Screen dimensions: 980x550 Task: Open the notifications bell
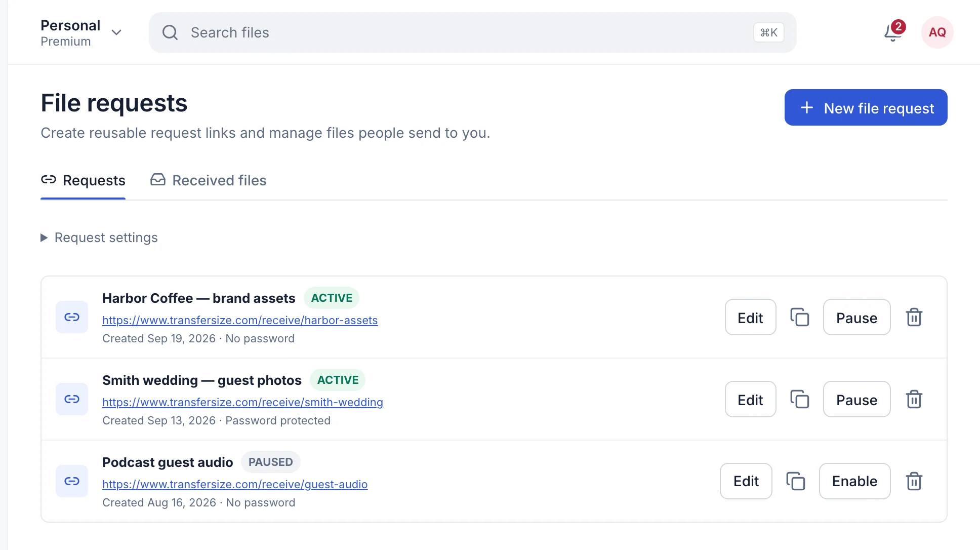pos(893,32)
